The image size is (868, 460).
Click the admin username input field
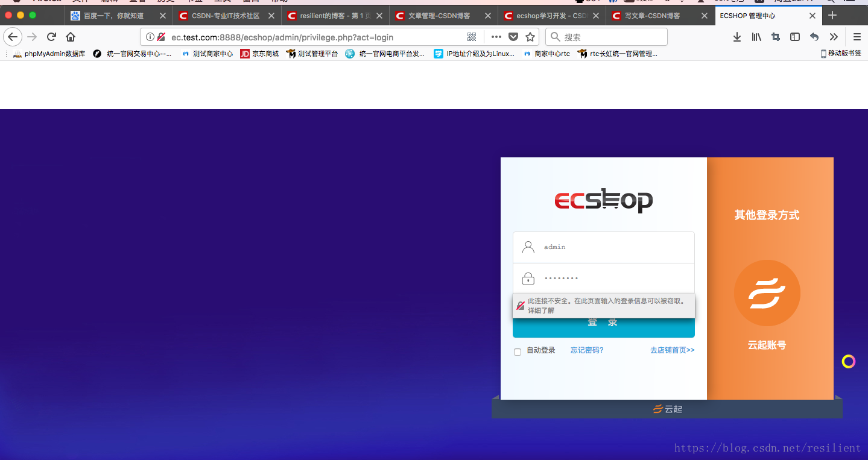[604, 247]
